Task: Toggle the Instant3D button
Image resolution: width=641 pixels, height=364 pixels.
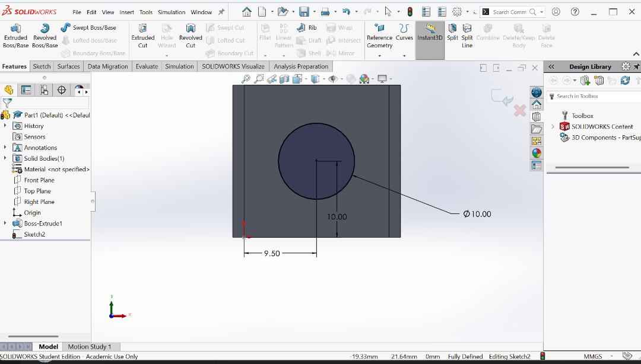Action: [430, 34]
